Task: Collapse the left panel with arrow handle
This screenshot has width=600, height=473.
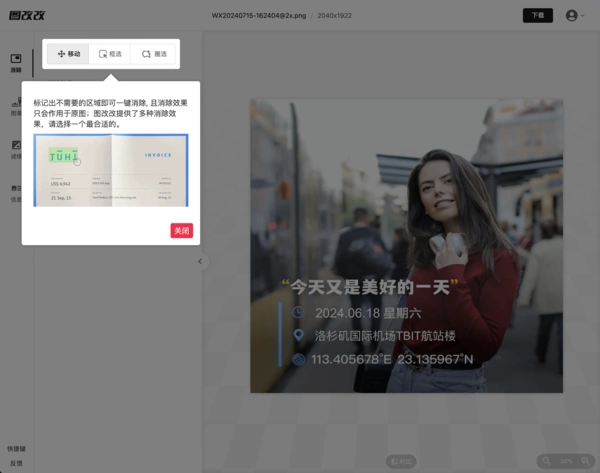Action: click(198, 261)
